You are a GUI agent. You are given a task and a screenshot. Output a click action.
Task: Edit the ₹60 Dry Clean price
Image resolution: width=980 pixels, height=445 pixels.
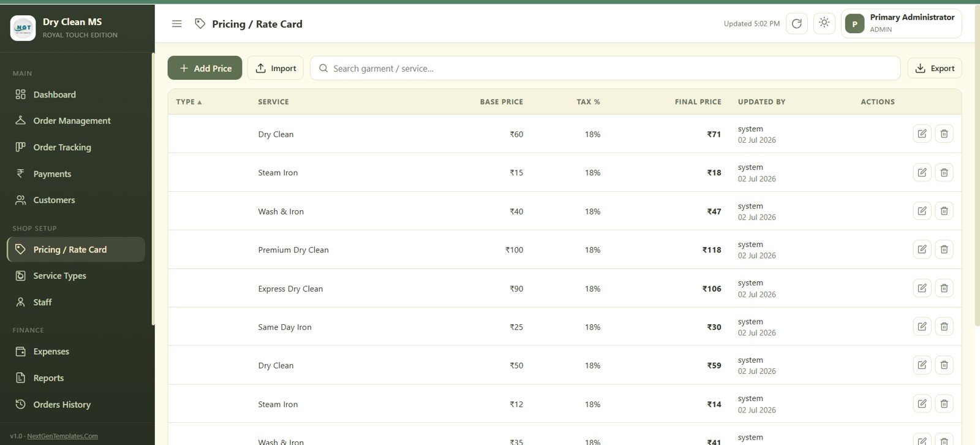point(922,134)
